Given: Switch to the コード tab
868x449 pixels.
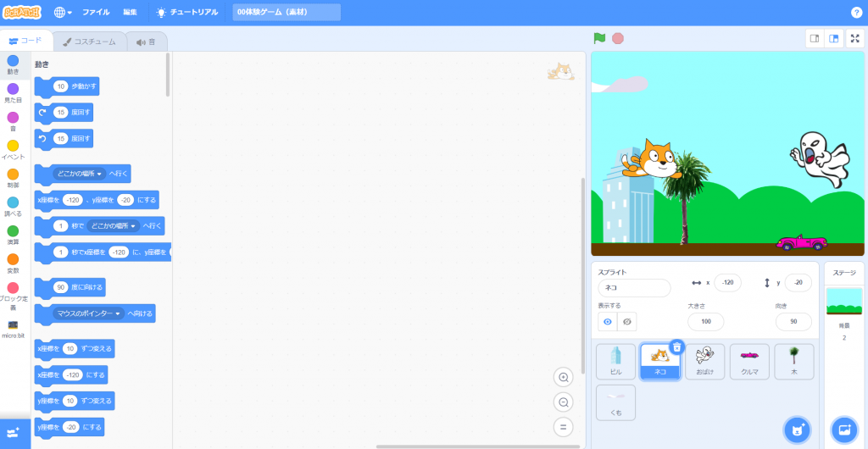Looking at the screenshot, I should tap(26, 41).
